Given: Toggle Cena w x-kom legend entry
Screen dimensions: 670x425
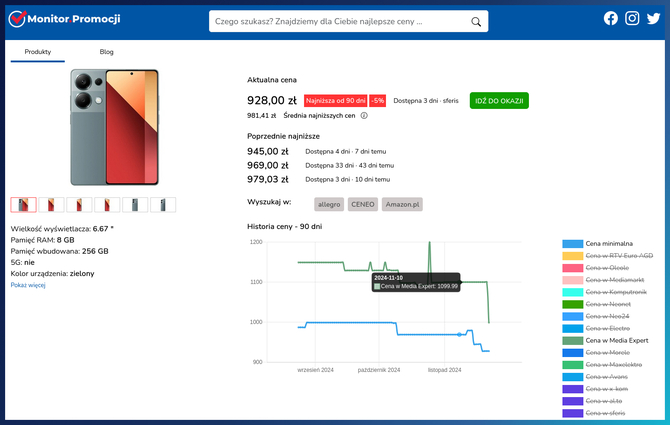Looking at the screenshot, I should click(x=595, y=389).
